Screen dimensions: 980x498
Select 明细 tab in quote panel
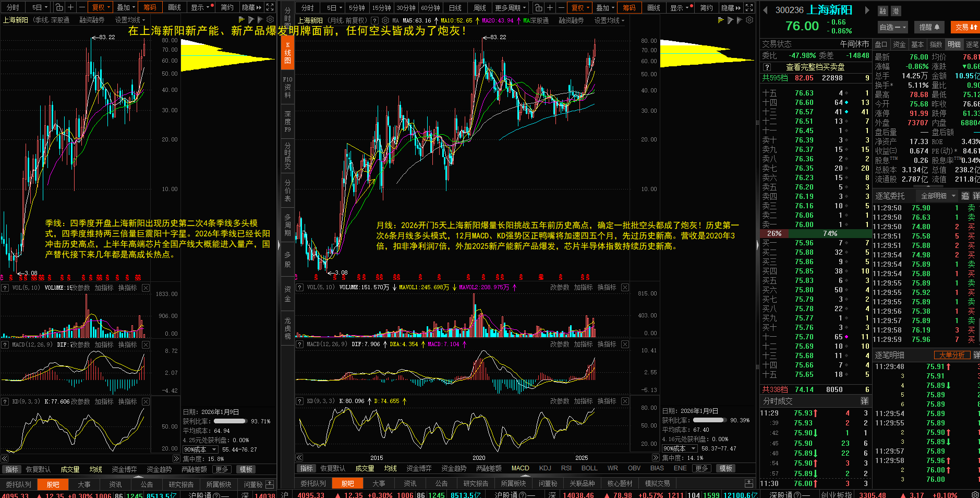[x=954, y=44]
